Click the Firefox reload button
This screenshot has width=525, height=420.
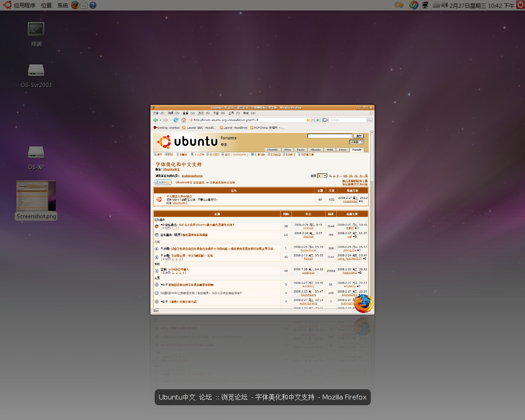(176, 120)
